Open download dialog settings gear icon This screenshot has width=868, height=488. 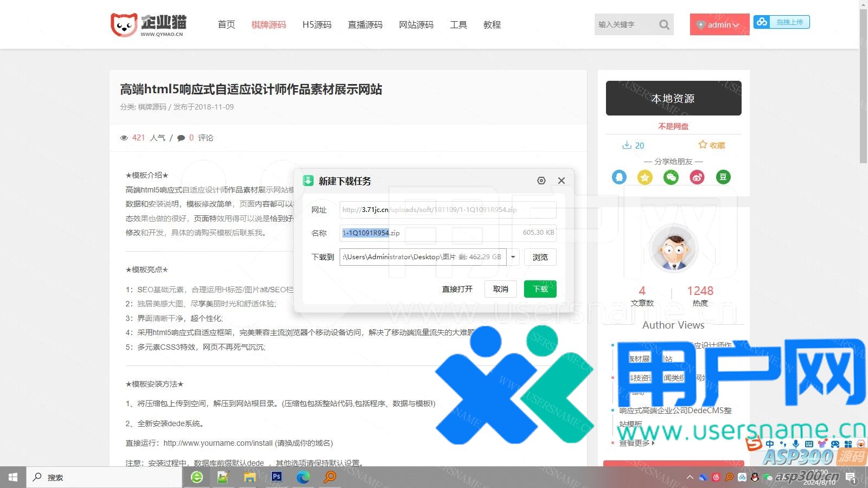click(x=541, y=181)
